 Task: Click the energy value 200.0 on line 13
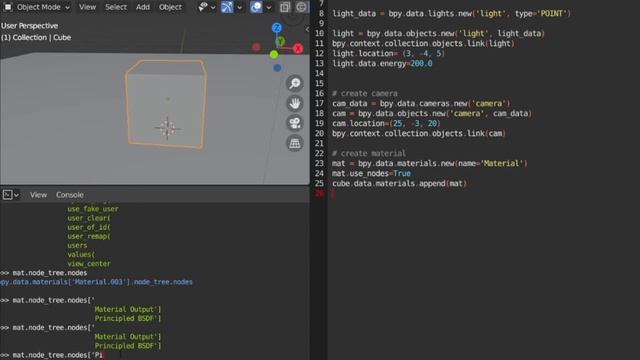pos(422,64)
